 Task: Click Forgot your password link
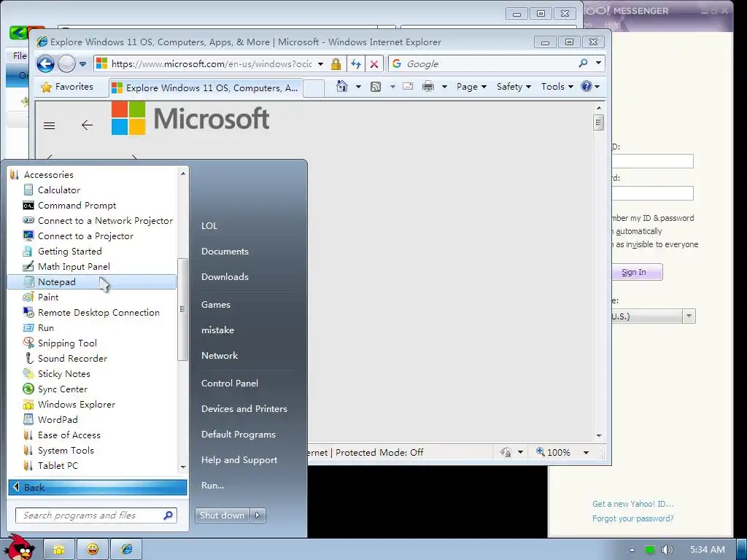[632, 518]
